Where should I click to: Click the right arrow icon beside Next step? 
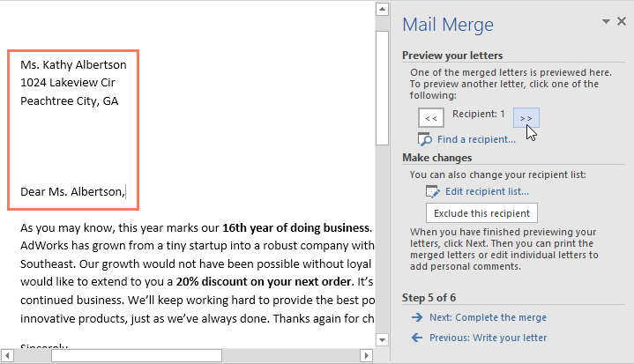click(x=416, y=317)
